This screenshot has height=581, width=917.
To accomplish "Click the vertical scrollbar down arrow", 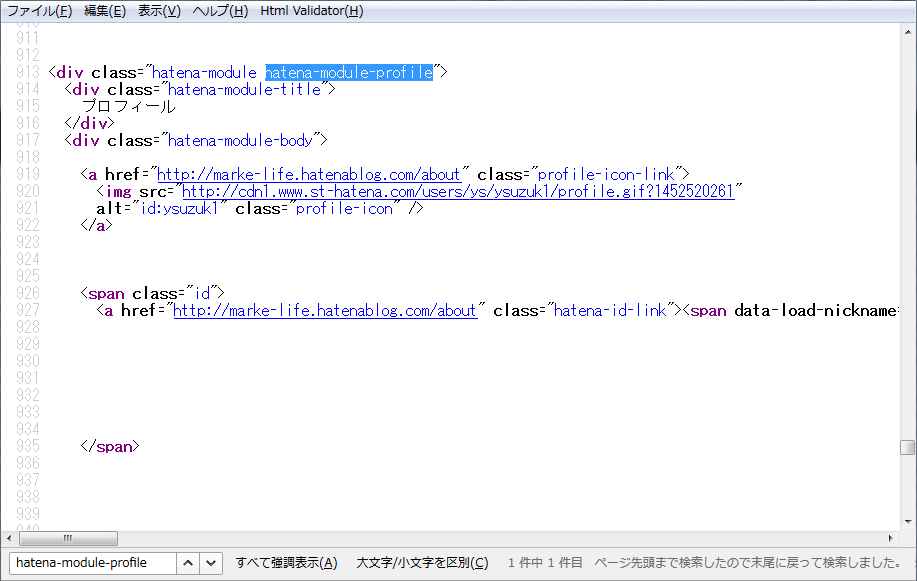I will click(x=908, y=521).
